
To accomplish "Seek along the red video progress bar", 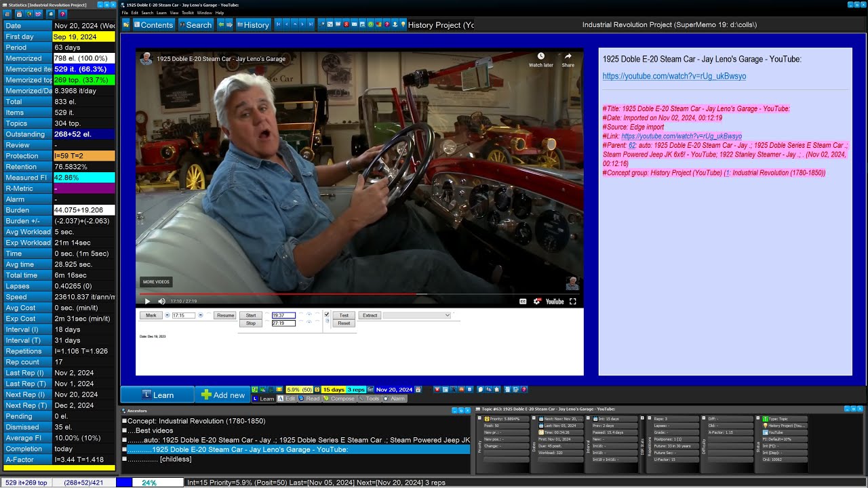I will click(359, 293).
